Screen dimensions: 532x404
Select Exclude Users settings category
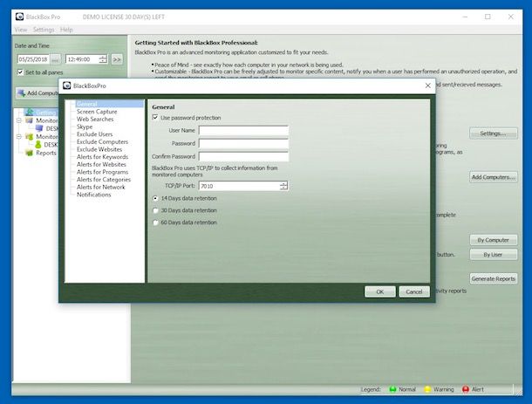[x=94, y=134]
